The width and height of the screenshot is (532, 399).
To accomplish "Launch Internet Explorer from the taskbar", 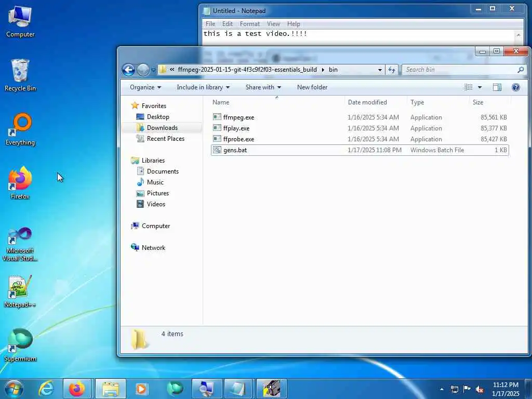I will point(46,389).
